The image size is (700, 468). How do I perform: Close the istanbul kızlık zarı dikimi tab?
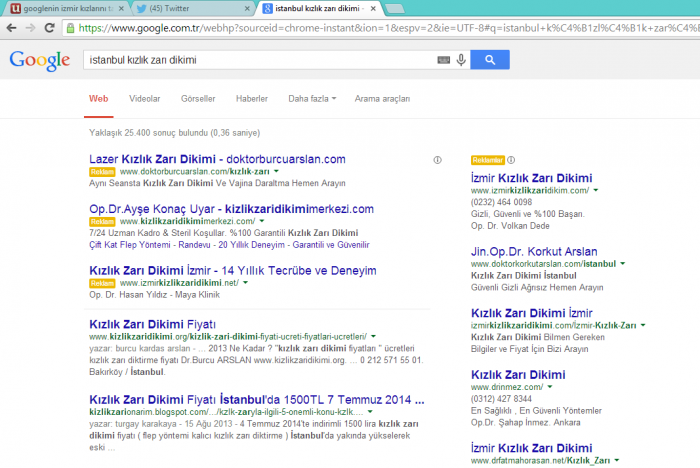pyautogui.click(x=373, y=8)
